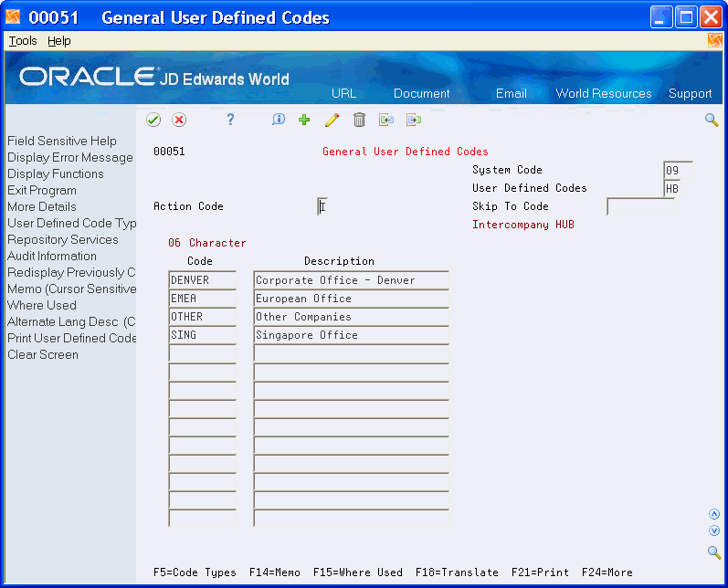Select Print User Defined Codes option
Image resolution: width=728 pixels, height=588 pixels.
[x=71, y=338]
